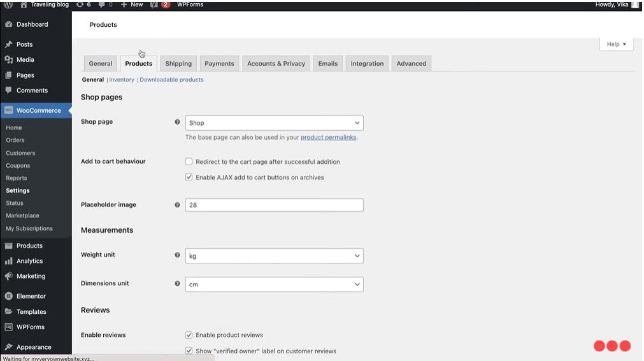The height and width of the screenshot is (361, 644).
Task: Click the Products box icon in sidebar
Action: 9,246
